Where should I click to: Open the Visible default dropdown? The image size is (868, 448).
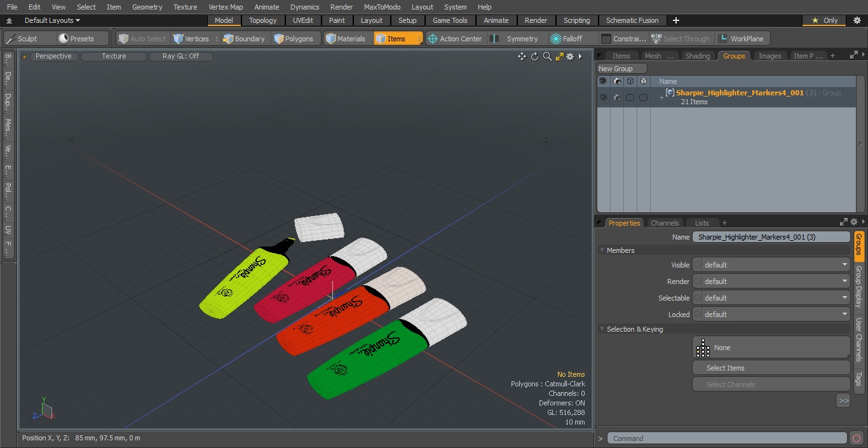coord(776,265)
